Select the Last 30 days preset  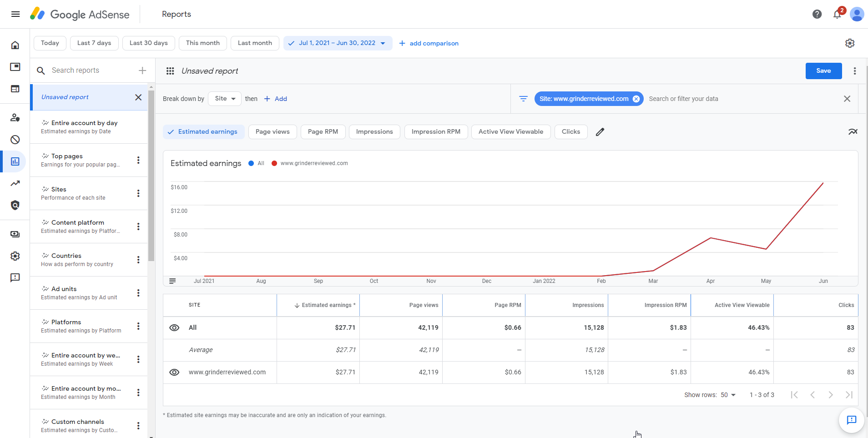pos(149,43)
